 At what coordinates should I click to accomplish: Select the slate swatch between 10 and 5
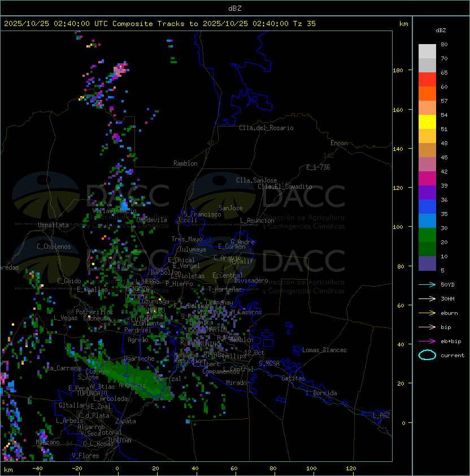[427, 263]
